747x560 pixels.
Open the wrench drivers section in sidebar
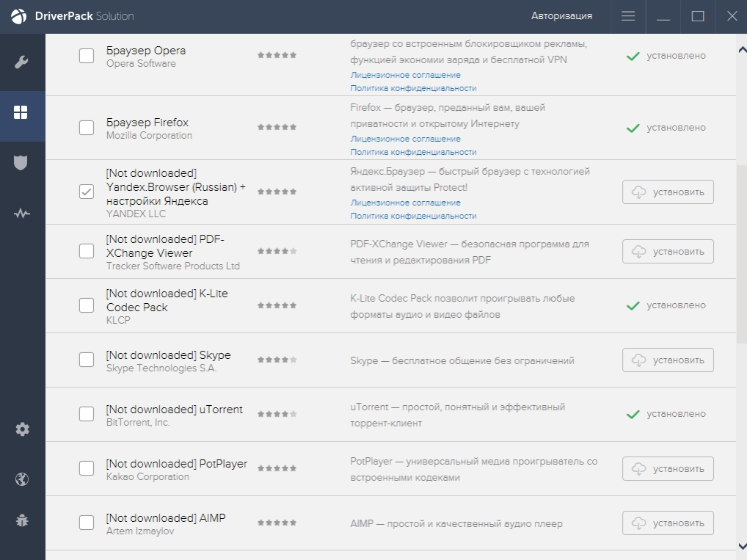(x=22, y=62)
